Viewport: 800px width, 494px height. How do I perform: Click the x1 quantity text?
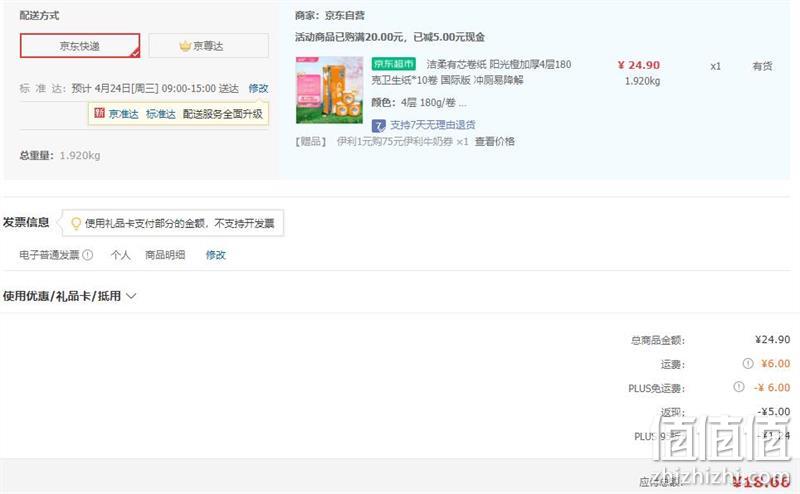[x=715, y=66]
